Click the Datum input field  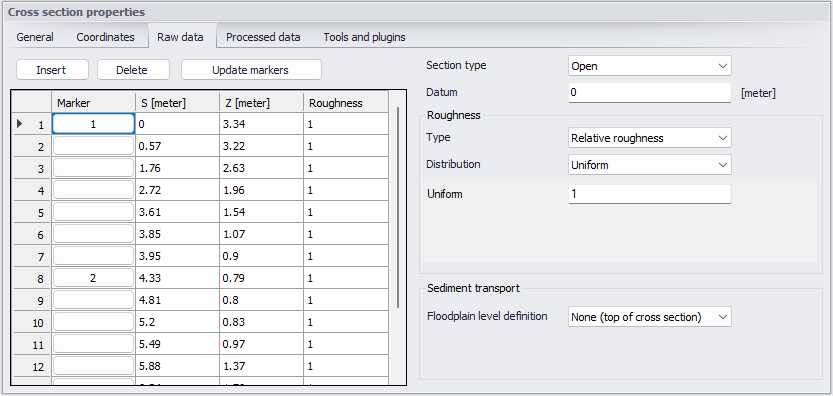[x=650, y=92]
